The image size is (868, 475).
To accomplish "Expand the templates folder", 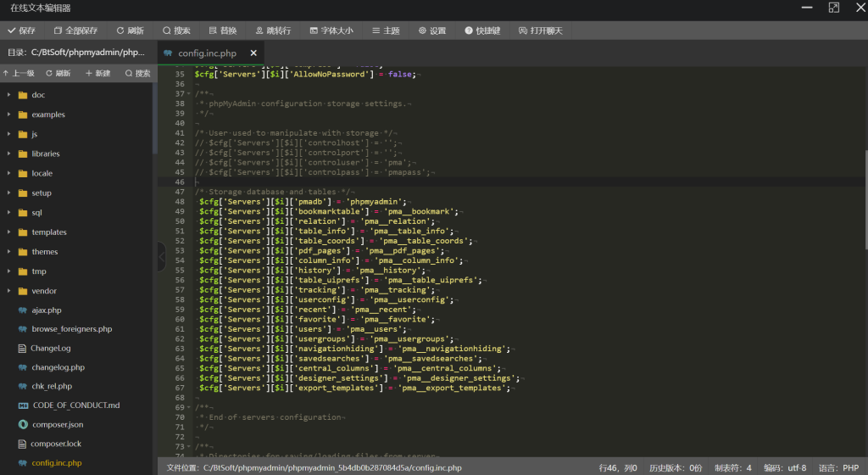I will coord(48,232).
